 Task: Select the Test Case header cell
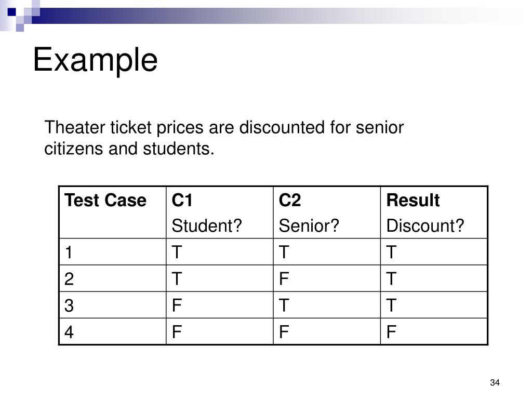113,212
